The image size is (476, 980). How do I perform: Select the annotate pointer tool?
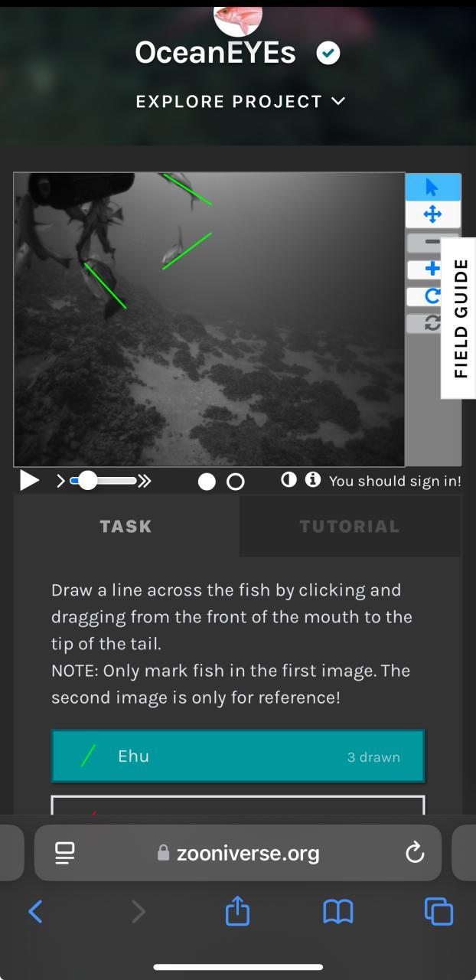[x=432, y=187]
